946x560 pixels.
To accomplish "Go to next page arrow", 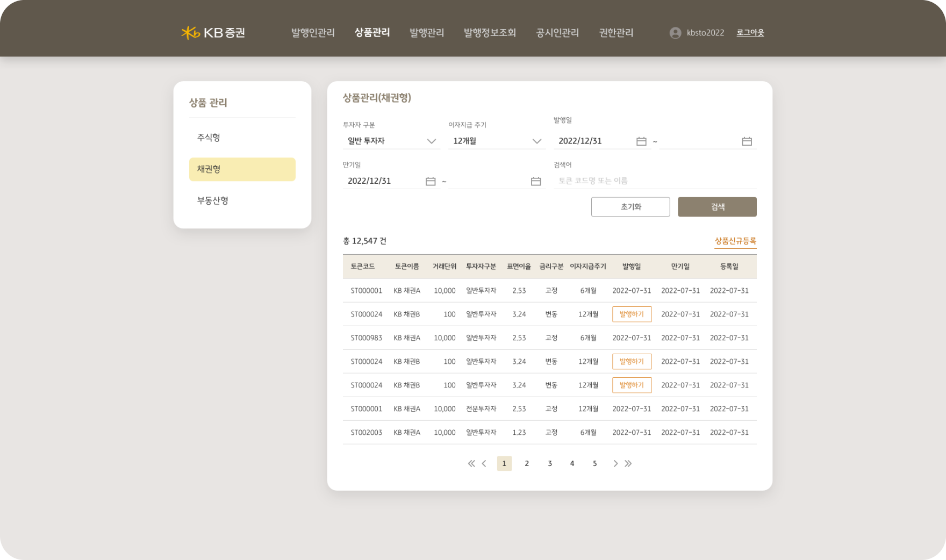I will click(615, 463).
